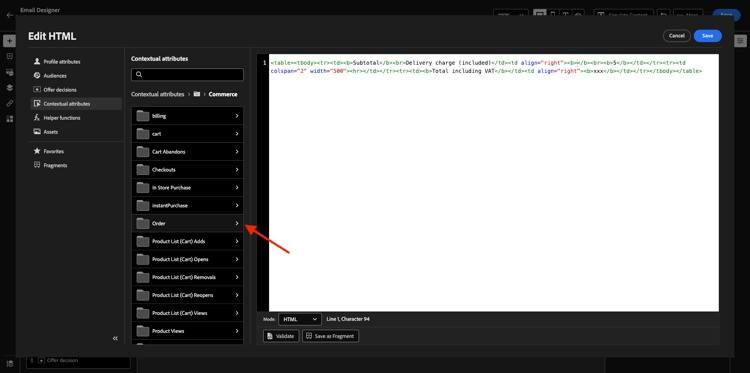
Task: Collapse the left panel using the double-chevron icon
Action: coord(115,338)
